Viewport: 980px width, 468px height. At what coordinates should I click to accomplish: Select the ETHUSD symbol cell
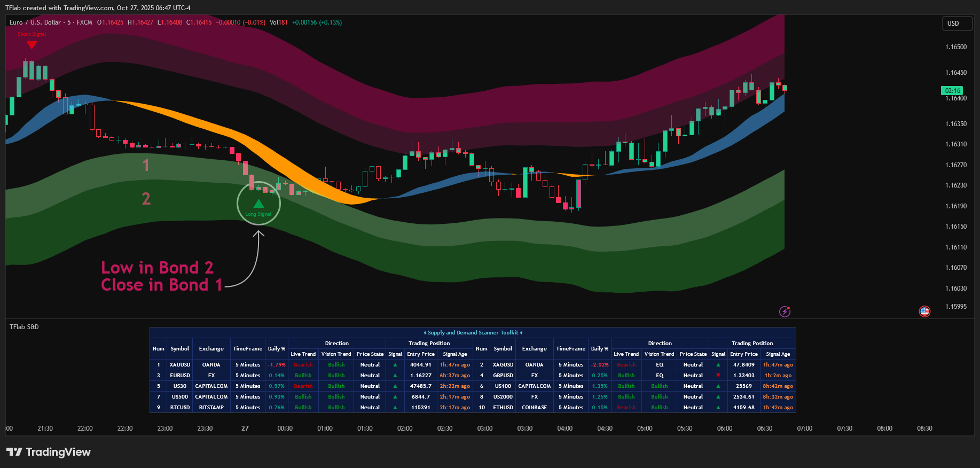pyautogui.click(x=503, y=408)
